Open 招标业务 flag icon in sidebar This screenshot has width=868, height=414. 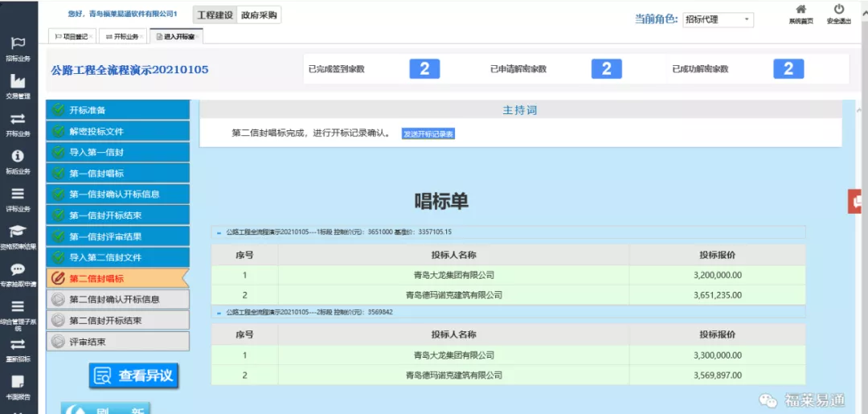[x=18, y=43]
